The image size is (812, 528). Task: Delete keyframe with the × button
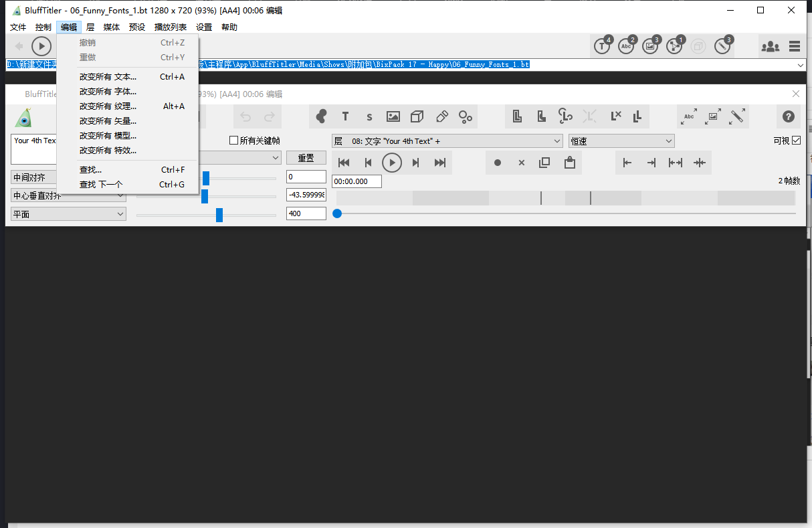click(522, 163)
